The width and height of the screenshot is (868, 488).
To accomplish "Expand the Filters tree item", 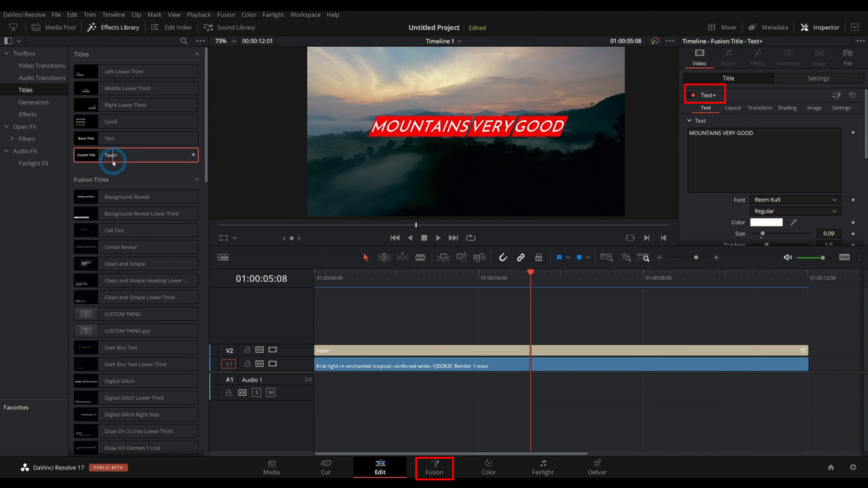I will coord(13,138).
